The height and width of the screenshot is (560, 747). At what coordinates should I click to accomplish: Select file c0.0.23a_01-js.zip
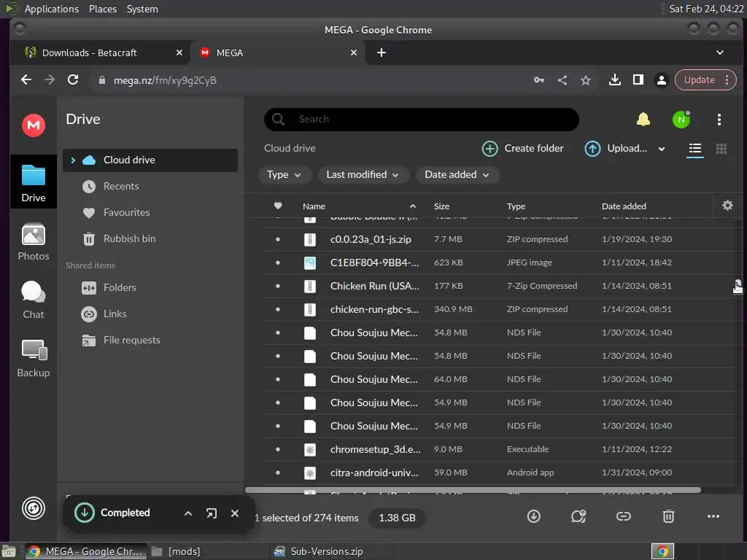point(499,239)
